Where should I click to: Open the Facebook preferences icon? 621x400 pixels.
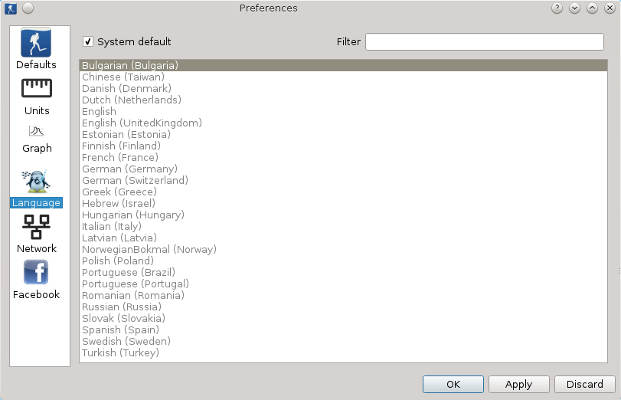(x=36, y=272)
